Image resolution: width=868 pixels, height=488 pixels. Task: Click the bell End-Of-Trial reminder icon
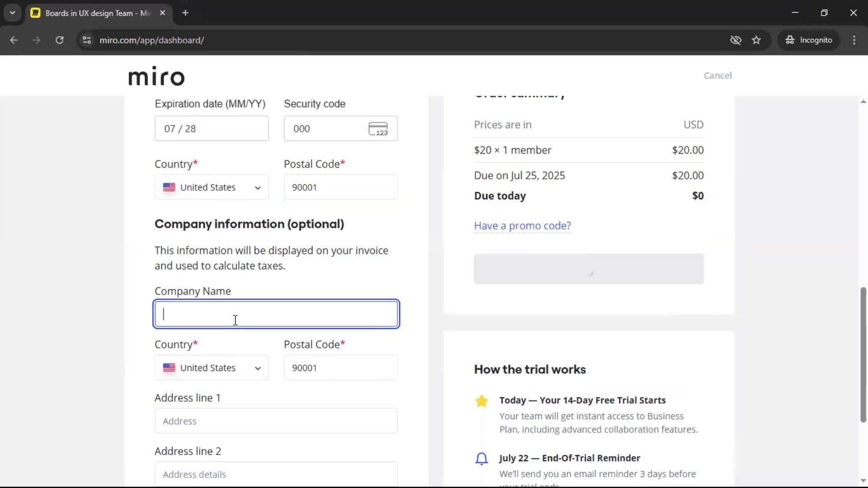[481, 459]
